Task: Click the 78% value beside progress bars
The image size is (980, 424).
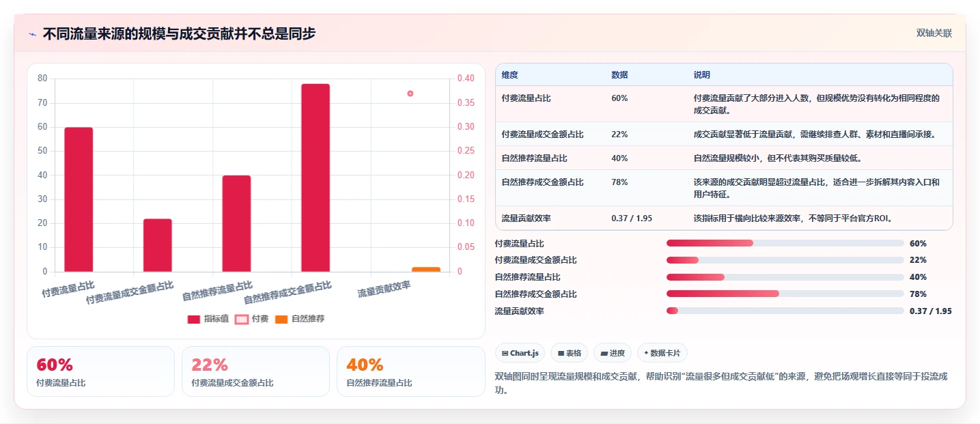Action: 918,294
